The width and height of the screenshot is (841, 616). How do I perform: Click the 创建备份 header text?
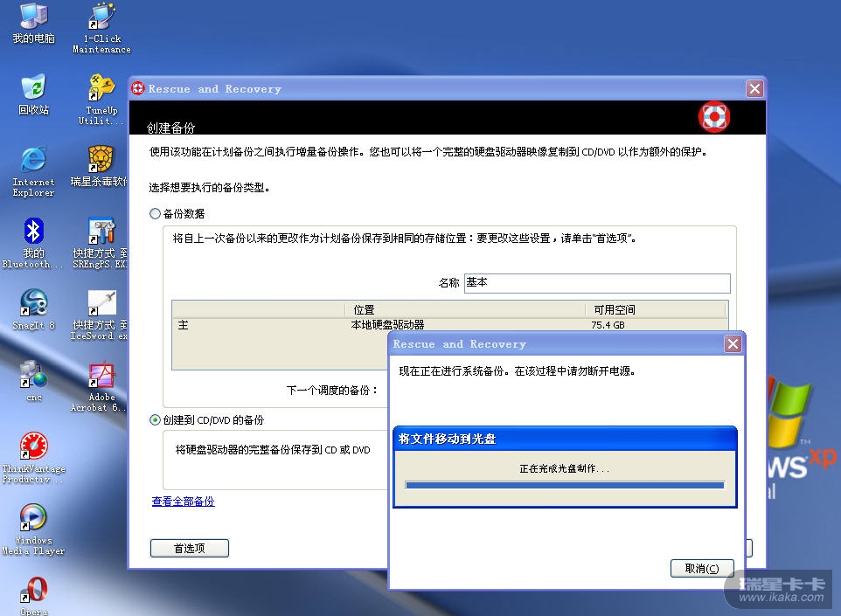pos(171,128)
